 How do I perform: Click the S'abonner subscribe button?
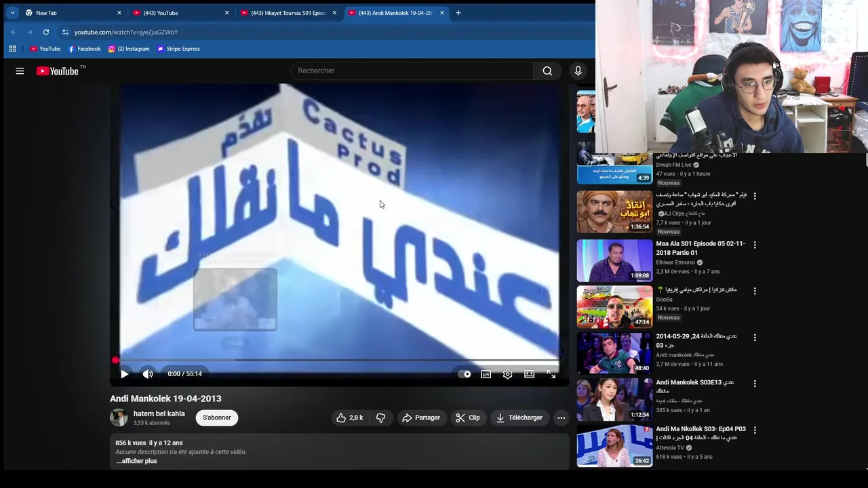coord(217,418)
